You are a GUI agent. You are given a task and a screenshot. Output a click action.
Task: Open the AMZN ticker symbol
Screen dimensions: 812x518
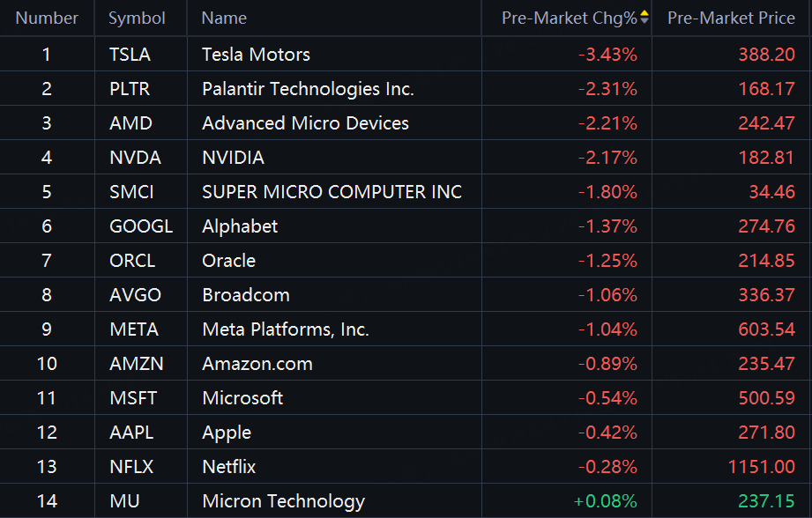135,364
